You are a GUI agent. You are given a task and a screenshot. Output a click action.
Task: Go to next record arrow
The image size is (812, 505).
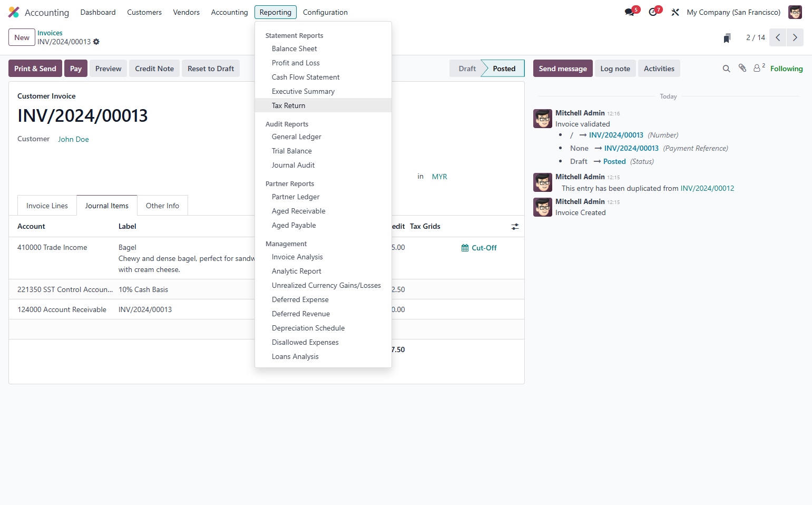click(x=795, y=37)
